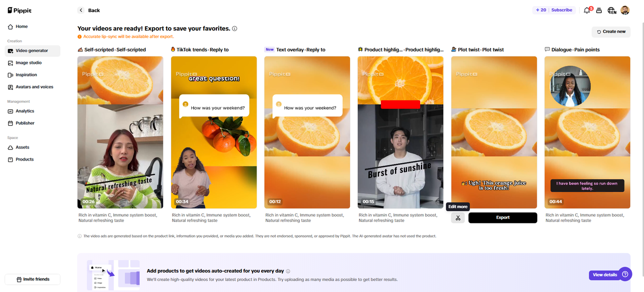
Task: Navigate to Inspiration section
Action: tap(26, 75)
